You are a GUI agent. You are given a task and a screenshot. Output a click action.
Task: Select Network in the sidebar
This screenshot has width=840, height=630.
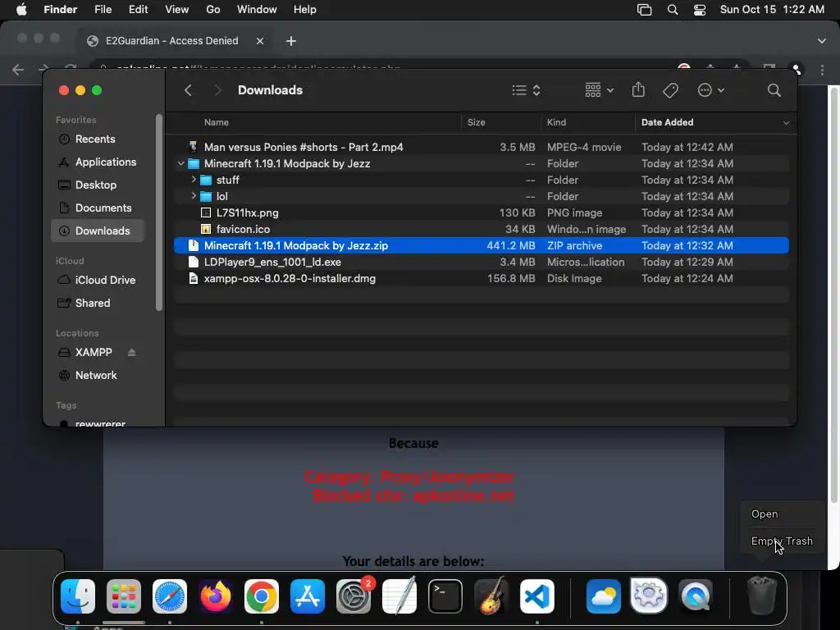pos(98,375)
